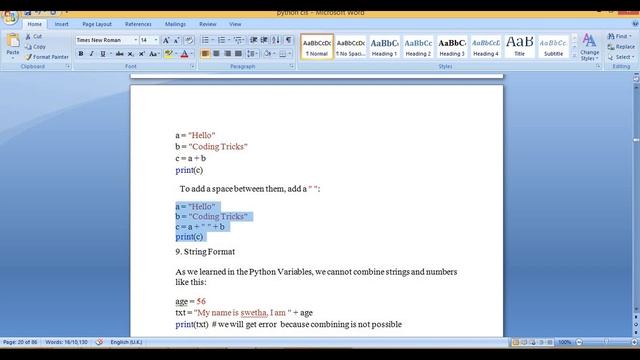Open the font size 14 dropdown

tap(156, 40)
